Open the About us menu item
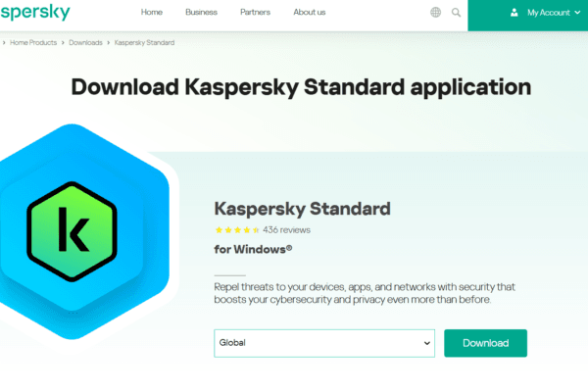588x392 pixels. (310, 12)
